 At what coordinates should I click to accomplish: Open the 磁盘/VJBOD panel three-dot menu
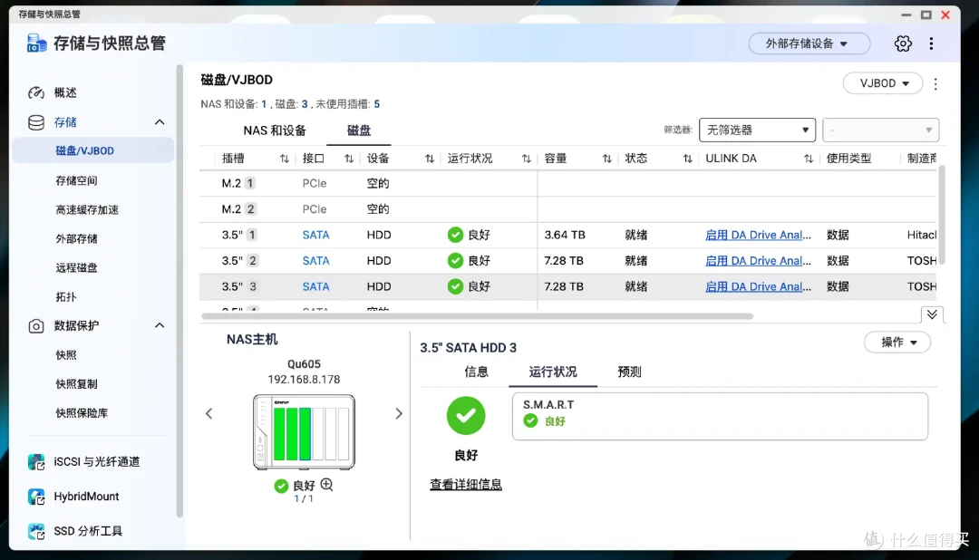[x=935, y=83]
